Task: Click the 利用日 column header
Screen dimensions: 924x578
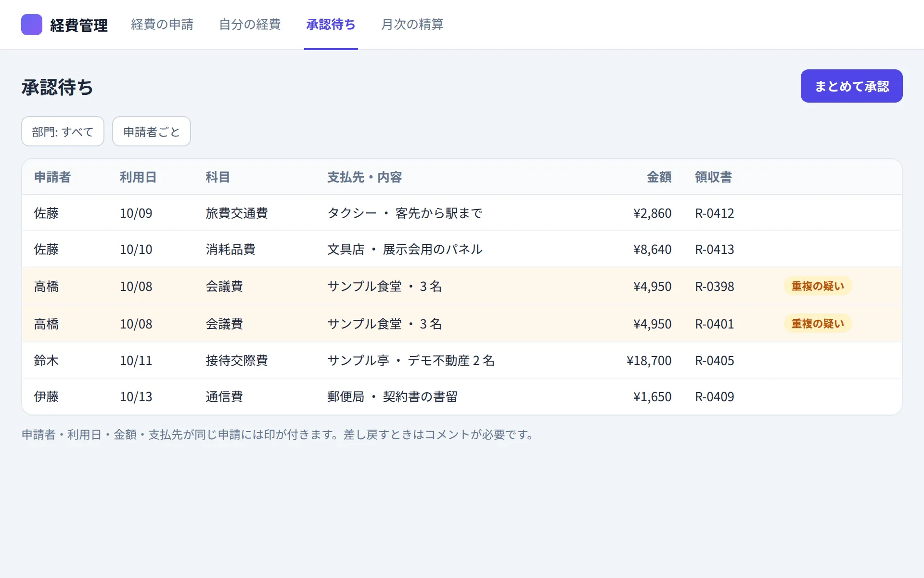Action: pos(138,177)
